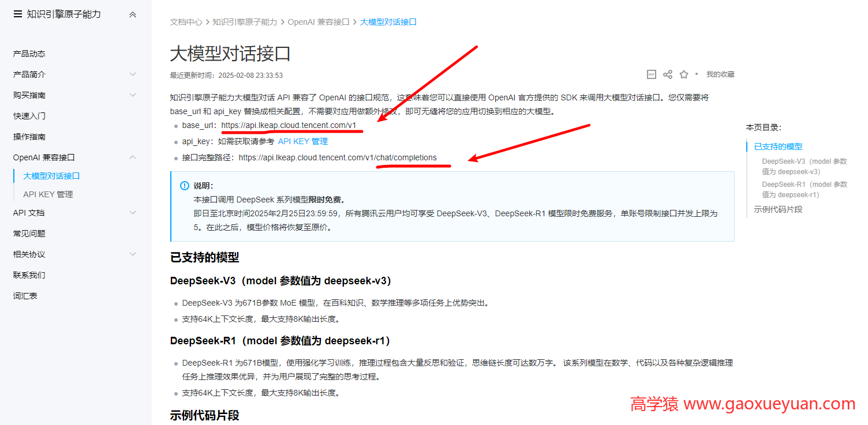The width and height of the screenshot is (868, 425).
Task: Star this document using the star icon
Action: 684,74
